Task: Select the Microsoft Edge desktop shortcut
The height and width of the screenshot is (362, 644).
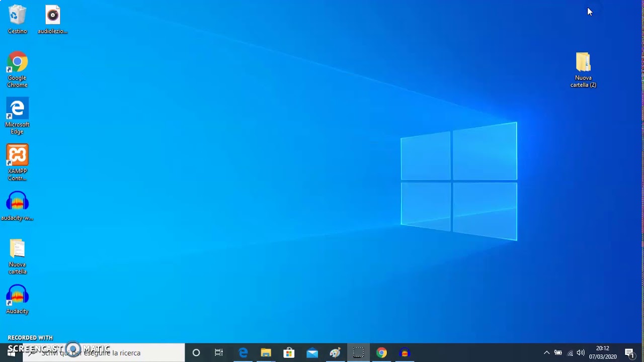Action: coord(17,116)
